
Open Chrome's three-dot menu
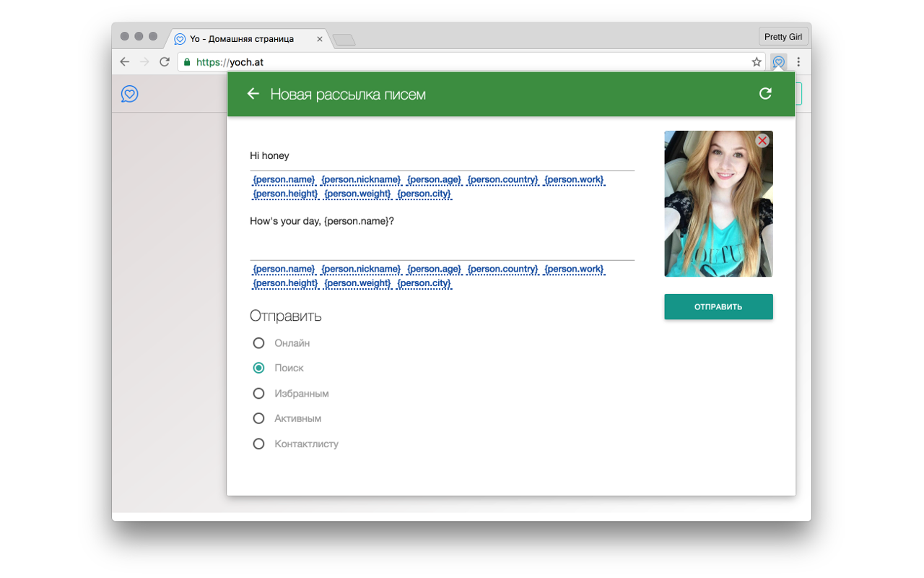coord(798,61)
